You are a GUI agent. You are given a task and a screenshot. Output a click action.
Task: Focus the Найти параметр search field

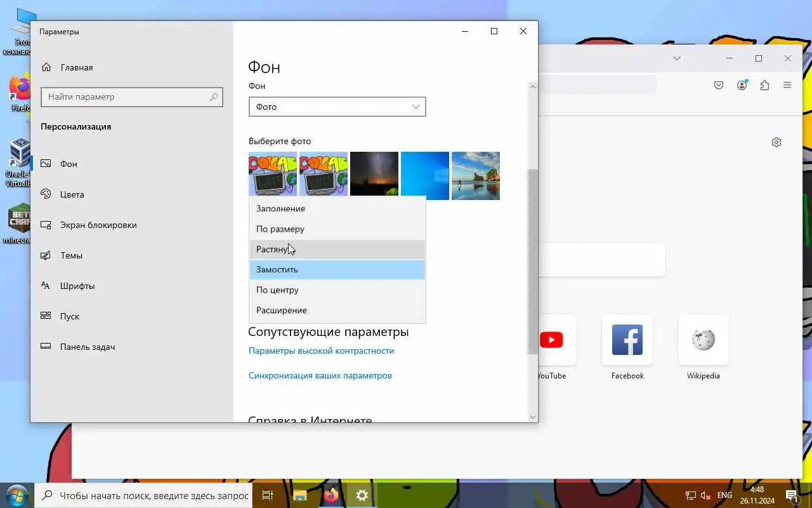(x=132, y=97)
